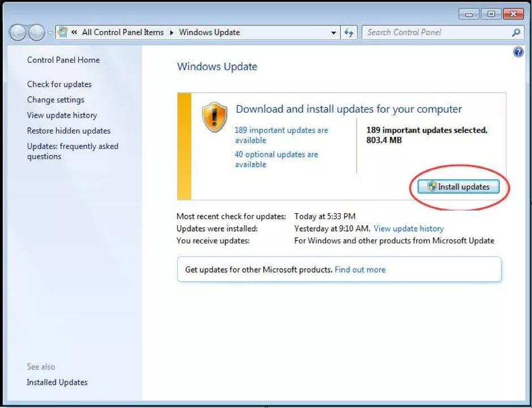Open Change settings from the sidebar

pos(55,100)
